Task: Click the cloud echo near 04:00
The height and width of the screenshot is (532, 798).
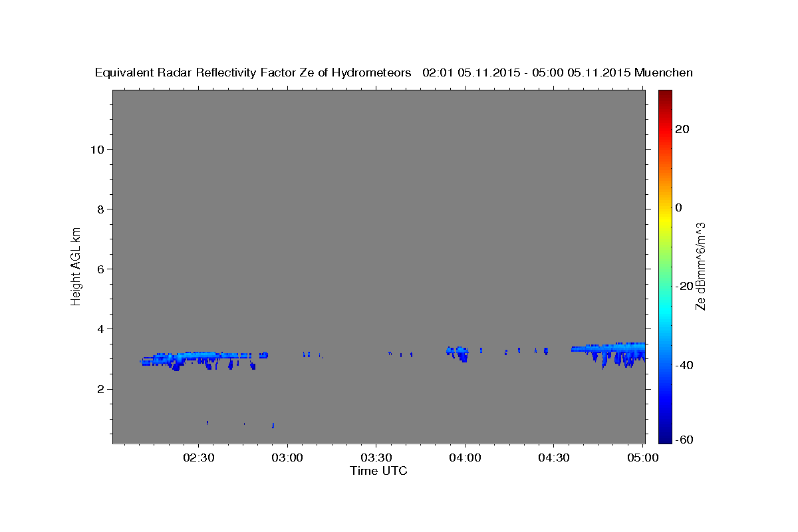Action: click(x=458, y=352)
